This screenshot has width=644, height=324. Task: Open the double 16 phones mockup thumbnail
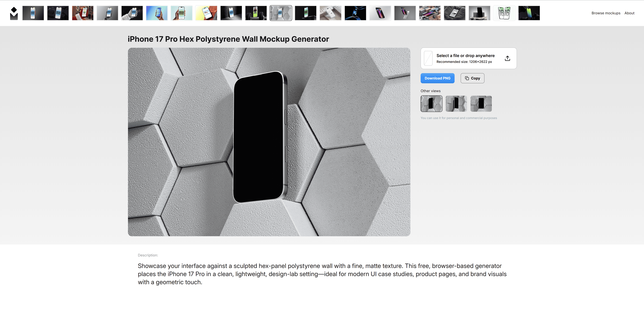(504, 13)
